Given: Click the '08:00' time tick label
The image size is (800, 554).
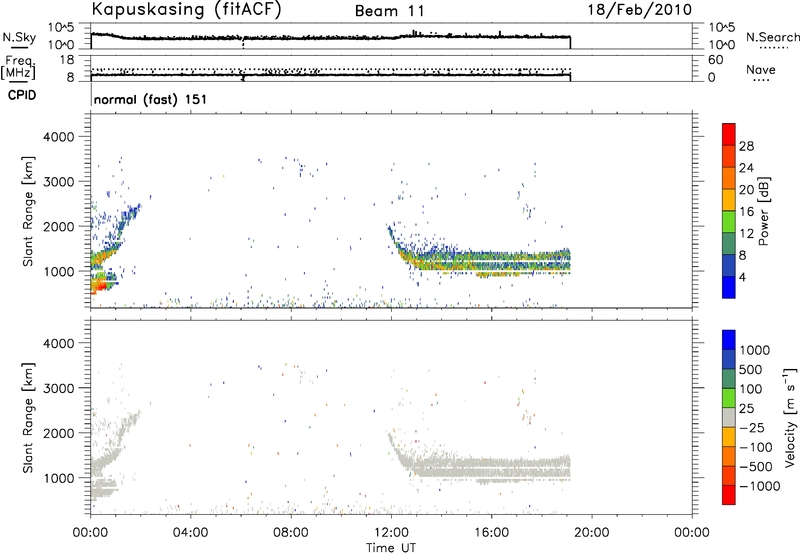Looking at the screenshot, I should [291, 533].
